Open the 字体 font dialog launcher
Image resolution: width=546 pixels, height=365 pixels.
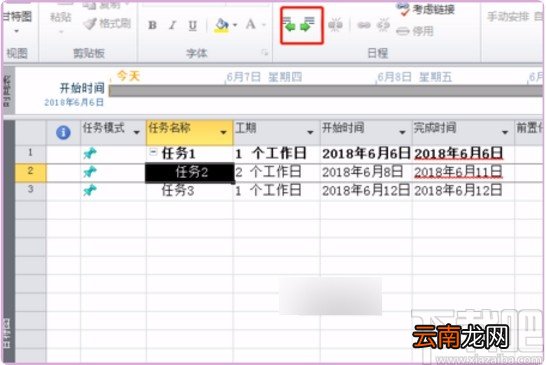click(265, 53)
